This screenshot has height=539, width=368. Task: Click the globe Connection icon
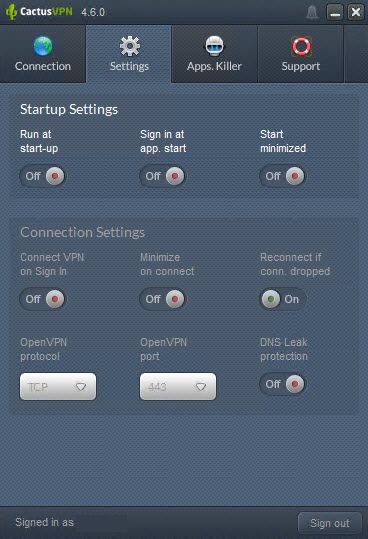pyautogui.click(x=43, y=46)
